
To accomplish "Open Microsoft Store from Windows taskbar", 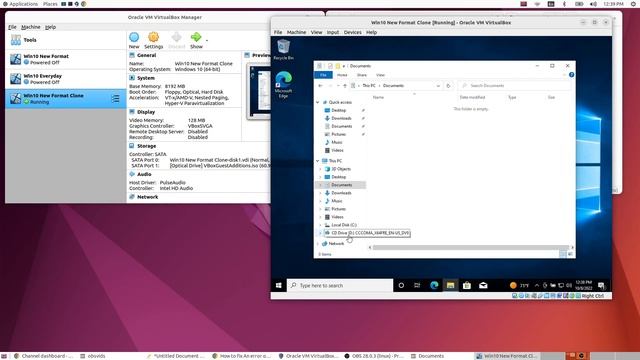I will [x=467, y=285].
